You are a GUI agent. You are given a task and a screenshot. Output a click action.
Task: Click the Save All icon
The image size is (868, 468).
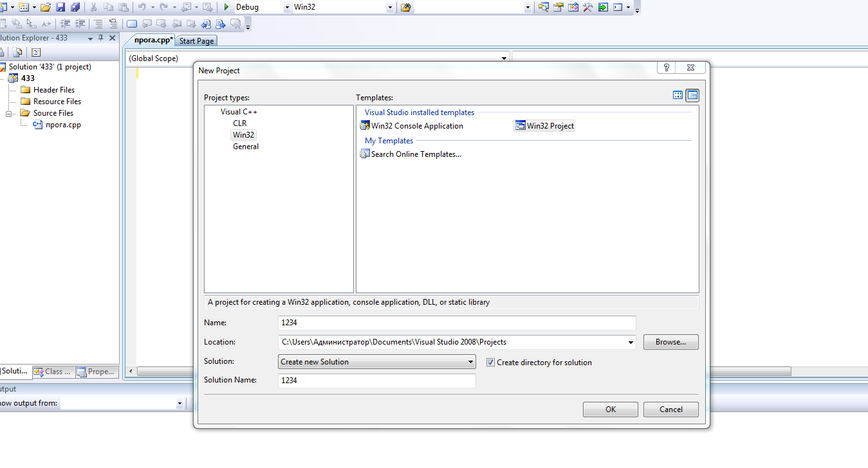[x=75, y=7]
